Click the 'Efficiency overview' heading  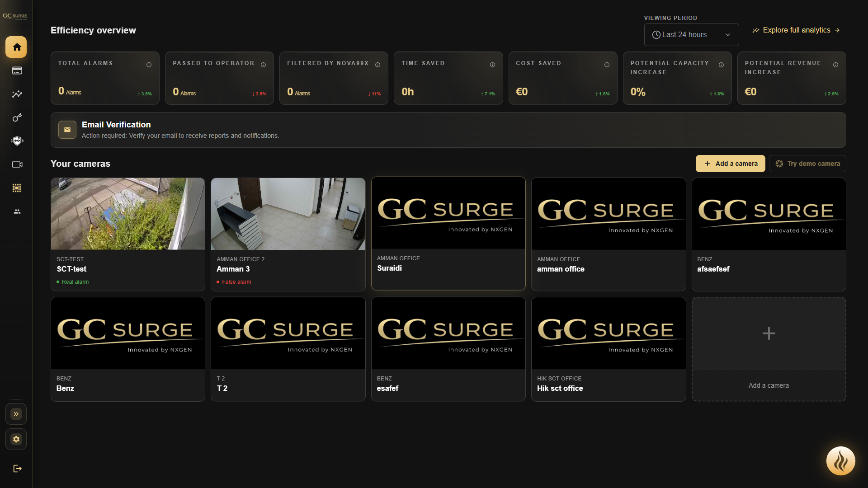click(93, 30)
